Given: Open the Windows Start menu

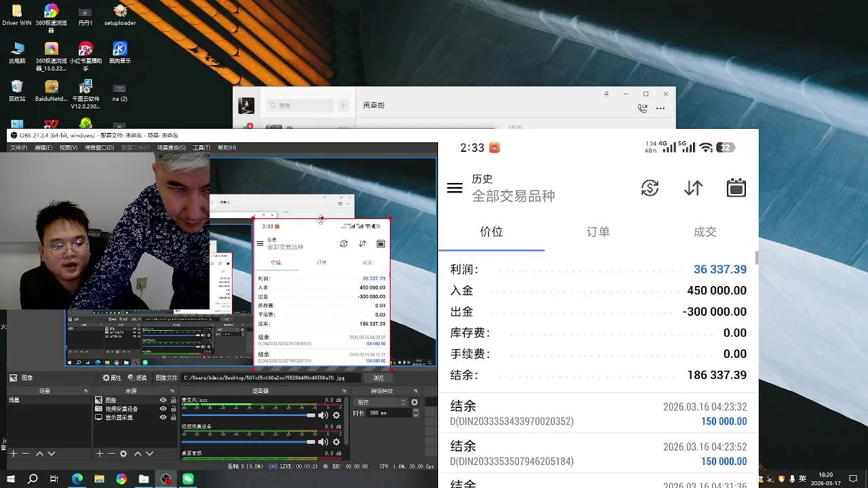Looking at the screenshot, I should (x=11, y=479).
